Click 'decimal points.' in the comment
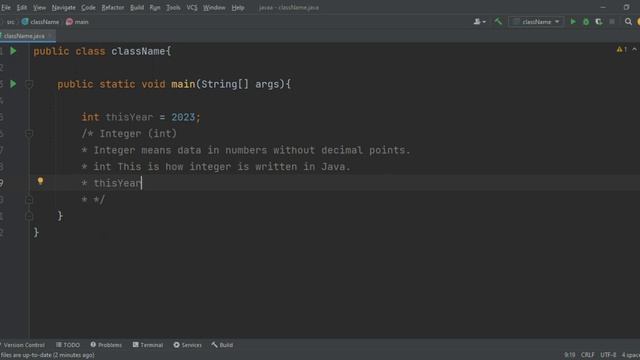640x360 pixels. tap(365, 150)
